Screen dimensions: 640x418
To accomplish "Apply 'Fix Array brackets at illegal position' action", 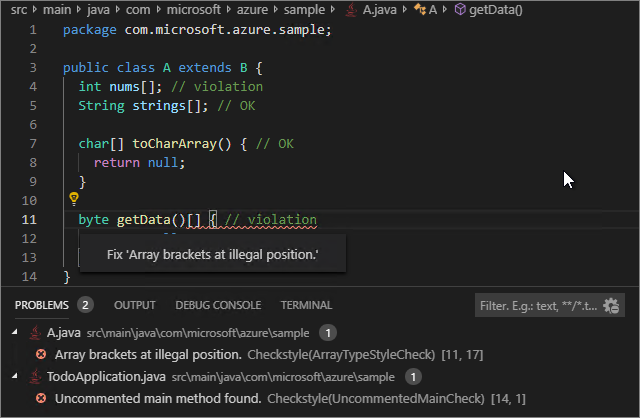I will (x=213, y=255).
